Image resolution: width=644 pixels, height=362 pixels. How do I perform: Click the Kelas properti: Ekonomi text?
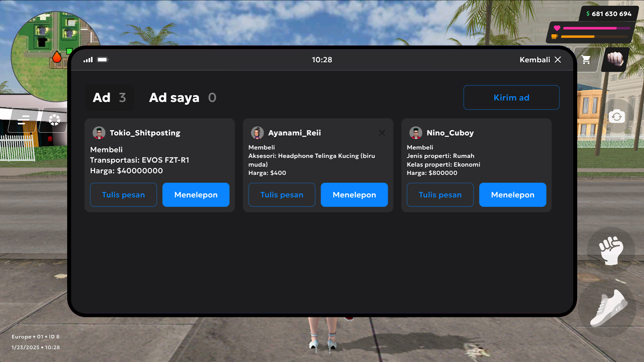click(443, 165)
